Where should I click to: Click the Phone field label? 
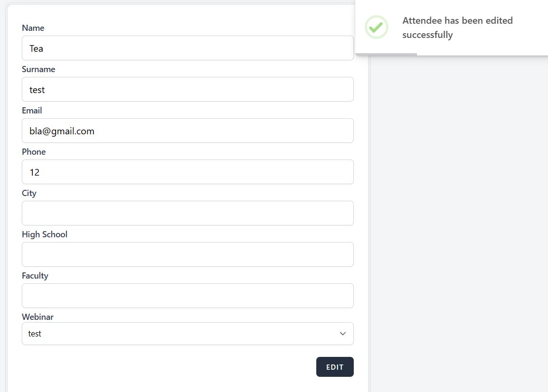[34, 152]
